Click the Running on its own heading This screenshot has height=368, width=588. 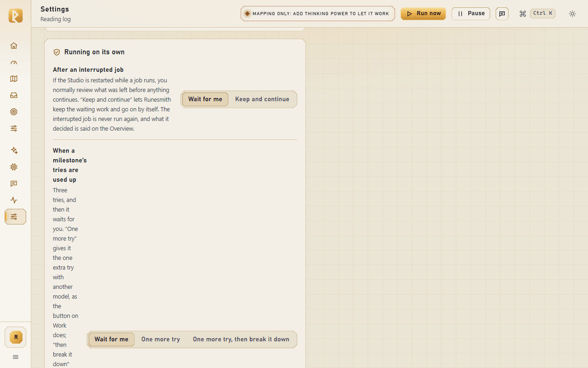click(x=94, y=52)
